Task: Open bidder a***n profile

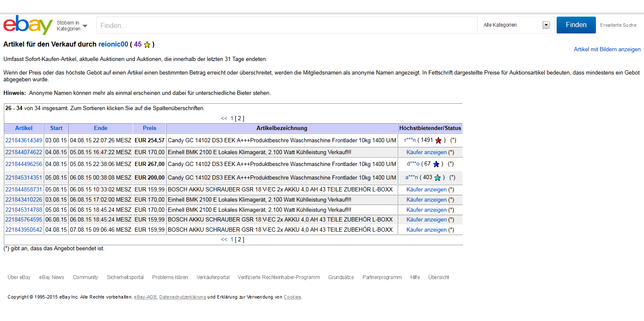Action: point(412,177)
